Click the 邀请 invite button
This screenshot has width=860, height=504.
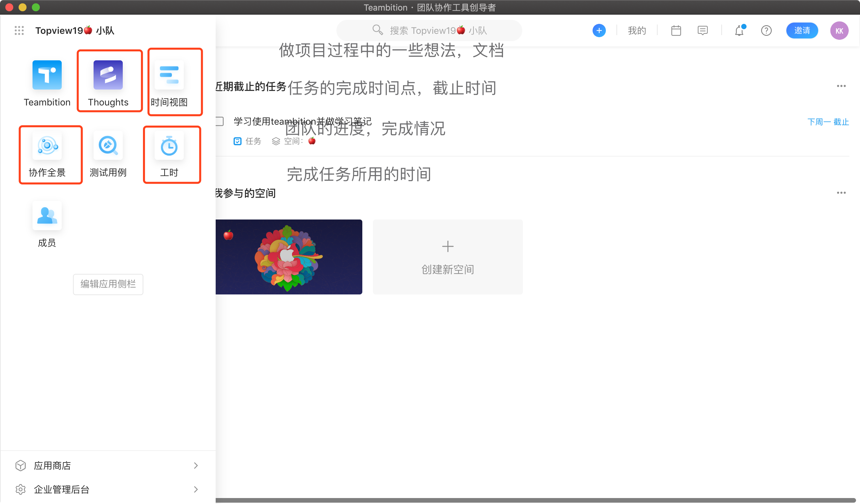coord(802,31)
